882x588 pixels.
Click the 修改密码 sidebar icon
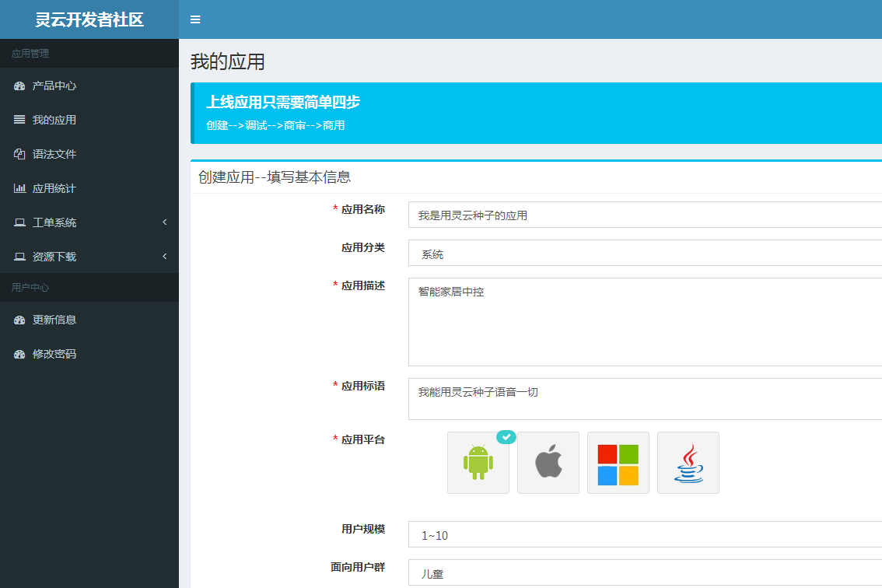(x=19, y=354)
